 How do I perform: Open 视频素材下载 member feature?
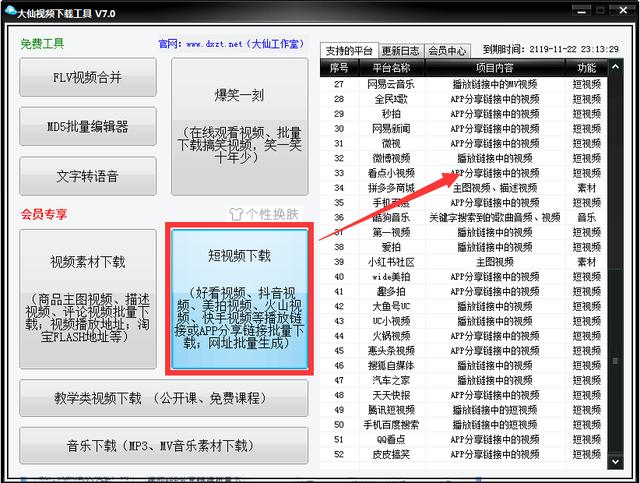(88, 299)
